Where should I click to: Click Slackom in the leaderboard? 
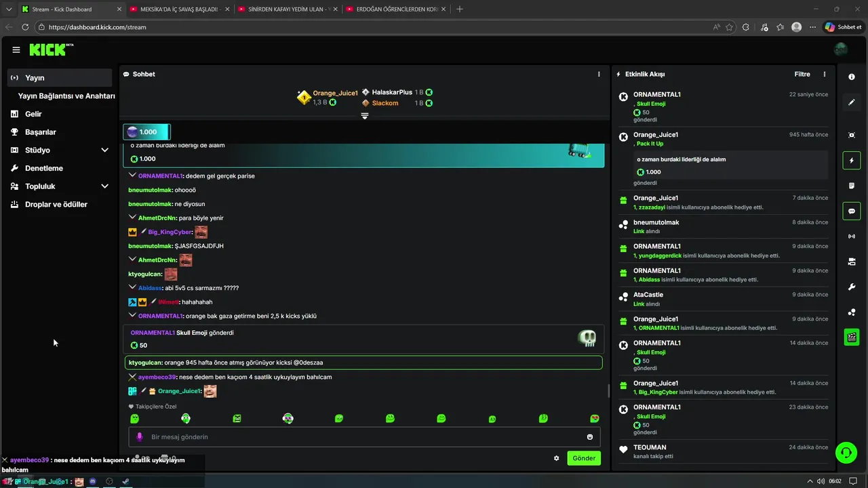coord(385,103)
